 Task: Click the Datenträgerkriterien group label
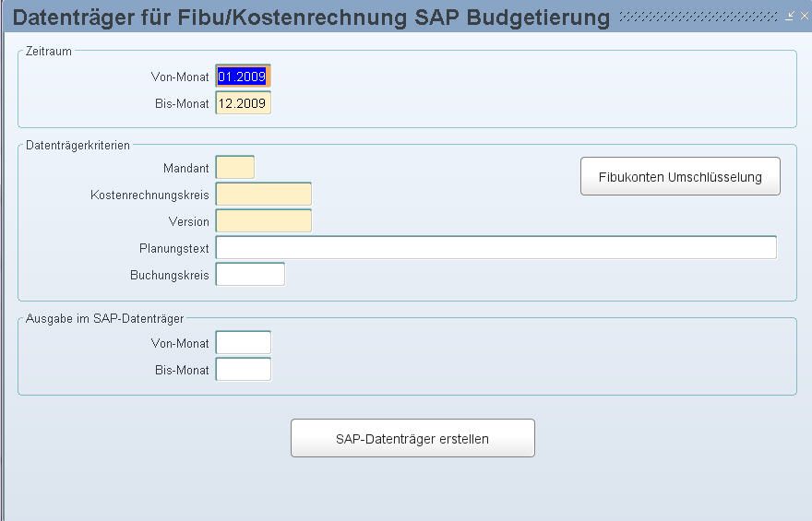pyautogui.click(x=78, y=145)
